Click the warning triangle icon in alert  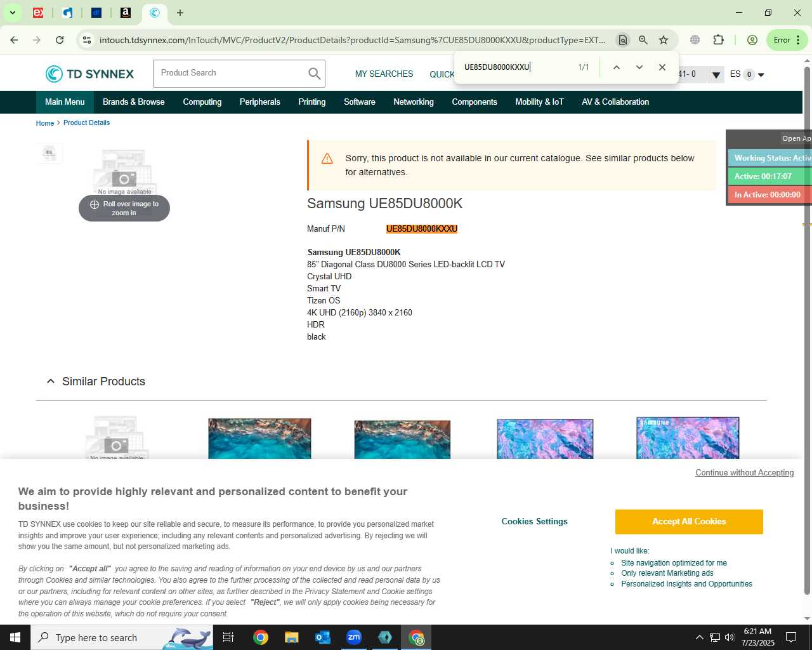327,159
